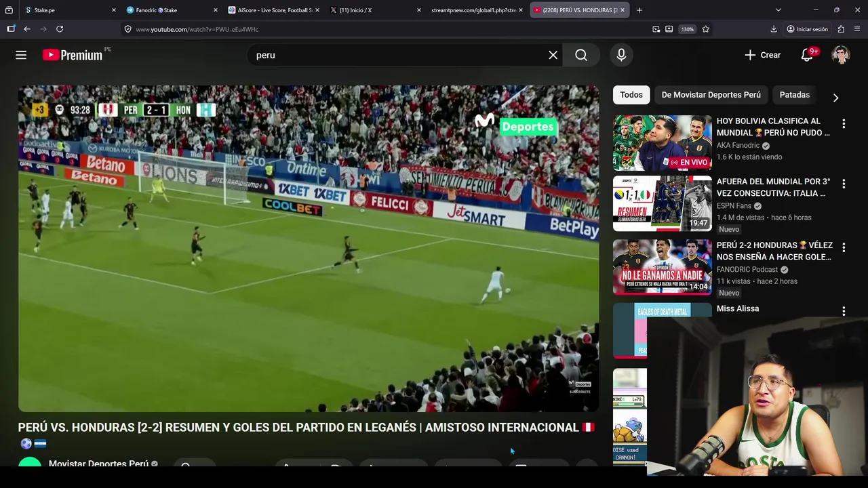
Task: Clear the search box text
Action: (553, 55)
